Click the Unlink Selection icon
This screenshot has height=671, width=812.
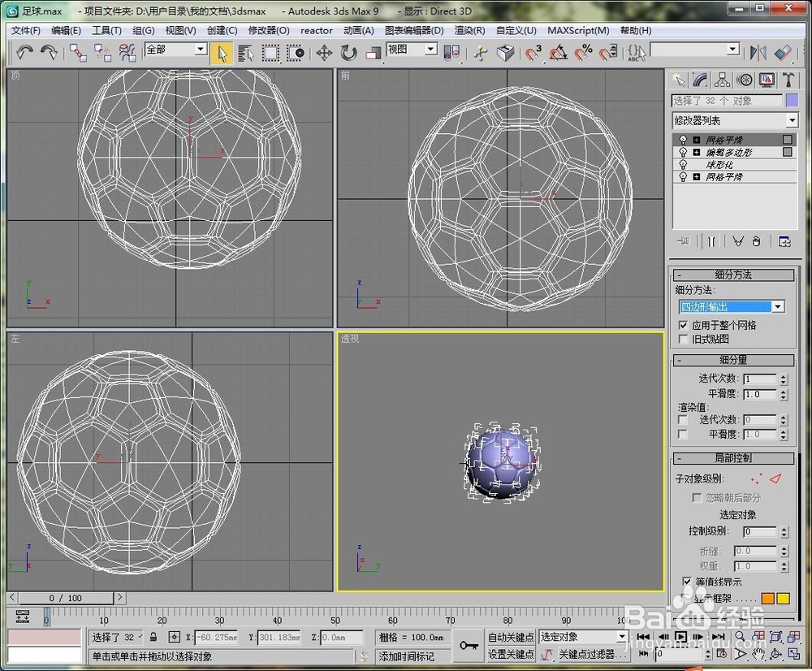click(x=102, y=53)
